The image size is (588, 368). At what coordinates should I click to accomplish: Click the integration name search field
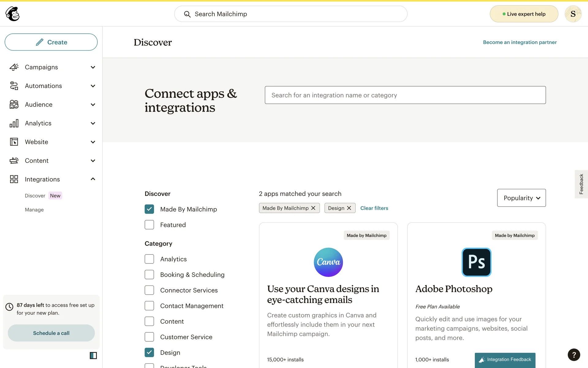click(x=405, y=95)
